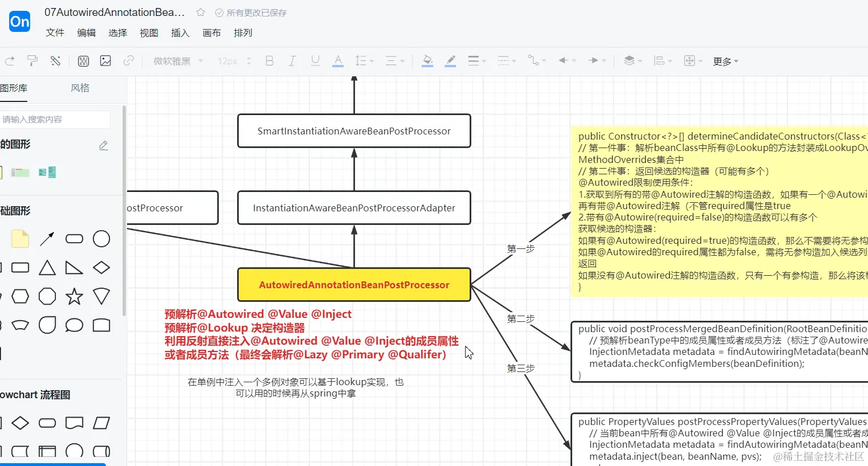
Task: Expand the 更多 toolbar menu
Action: 726,62
